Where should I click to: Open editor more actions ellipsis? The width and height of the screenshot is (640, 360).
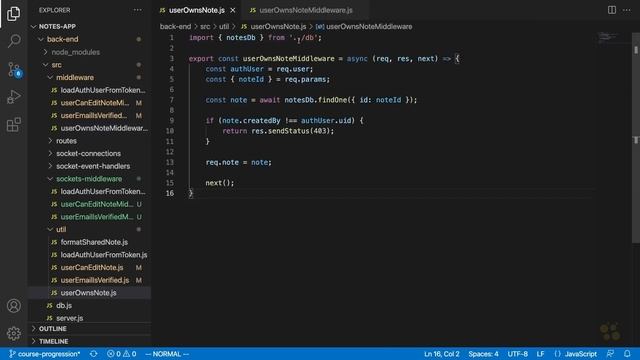(x=627, y=10)
